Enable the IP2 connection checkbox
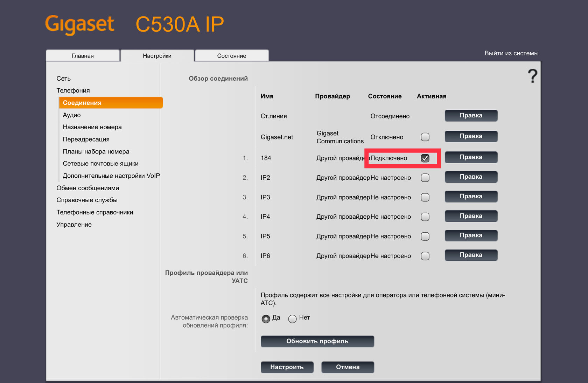The image size is (588, 383). coord(425,178)
